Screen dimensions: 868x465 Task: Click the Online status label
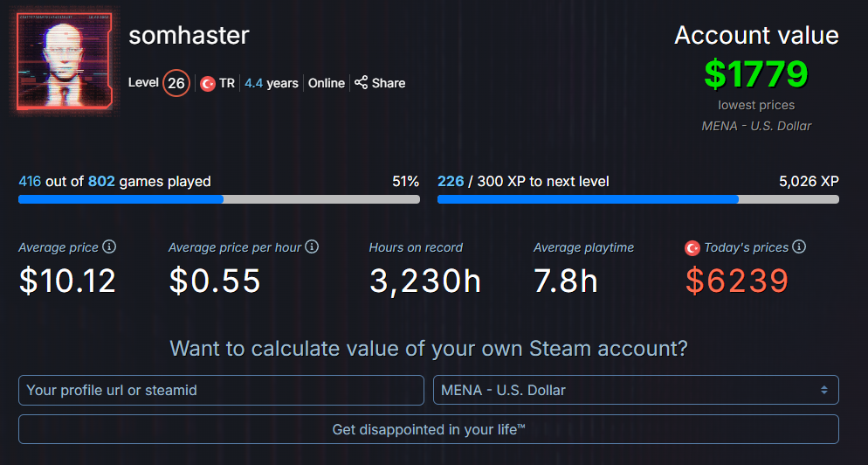tap(327, 83)
